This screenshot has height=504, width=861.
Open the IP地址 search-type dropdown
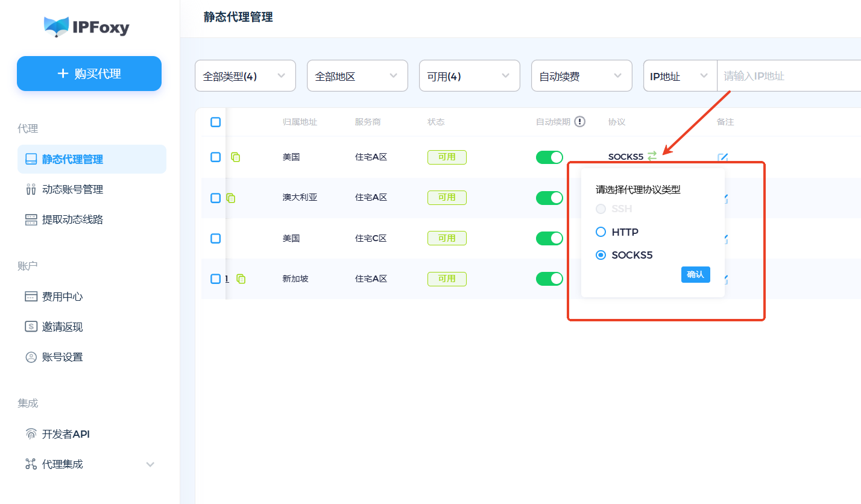[680, 76]
